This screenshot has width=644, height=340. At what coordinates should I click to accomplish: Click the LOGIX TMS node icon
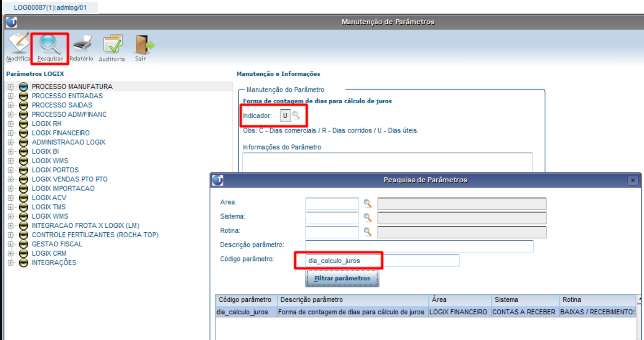point(24,207)
